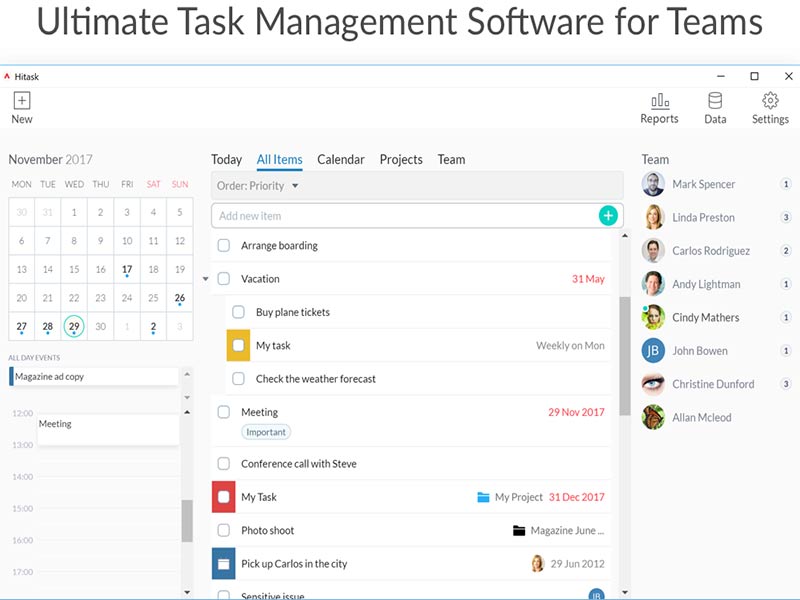
Task: Click John Bowen's JB avatar
Action: (x=653, y=351)
